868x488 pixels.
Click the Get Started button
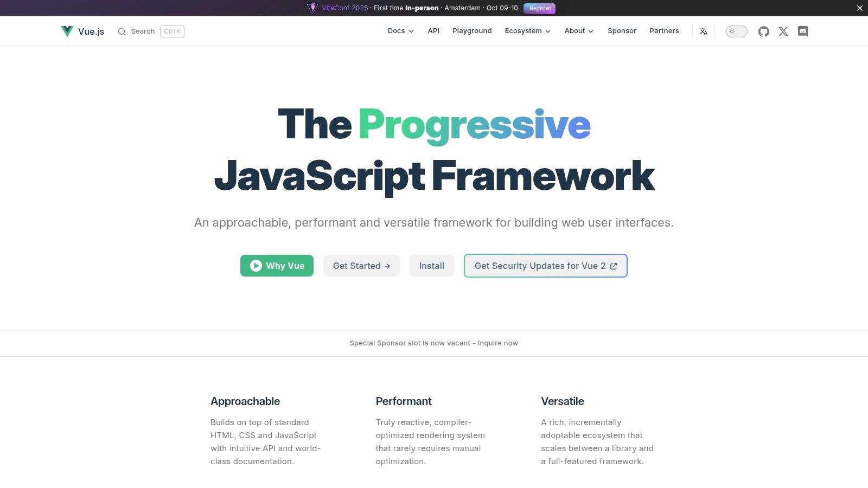pos(361,266)
